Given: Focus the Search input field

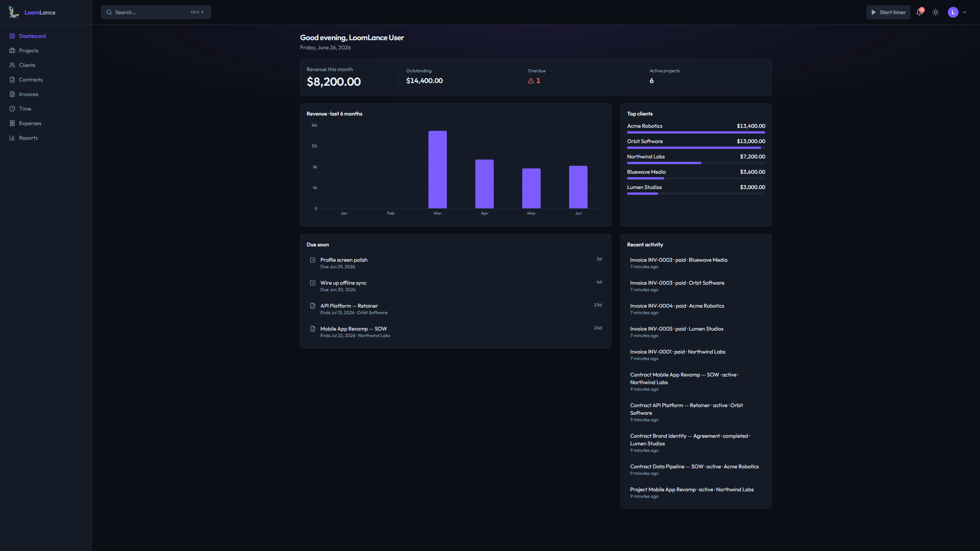Looking at the screenshot, I should [156, 12].
